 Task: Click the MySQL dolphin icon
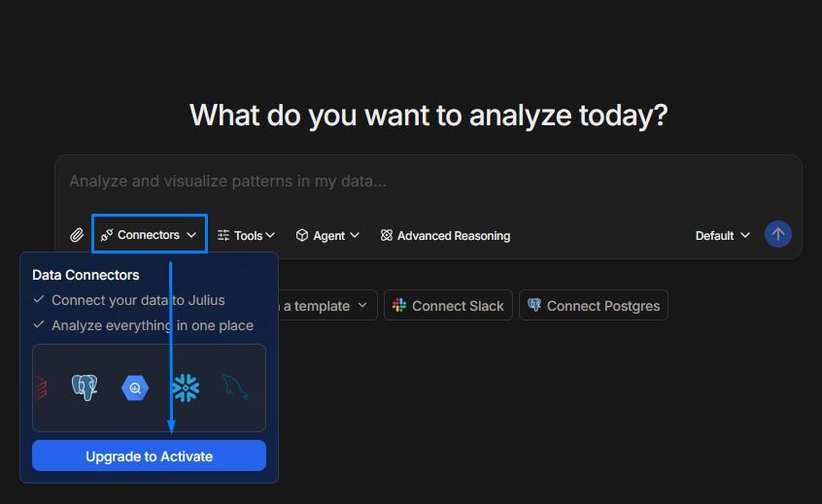pyautogui.click(x=234, y=388)
